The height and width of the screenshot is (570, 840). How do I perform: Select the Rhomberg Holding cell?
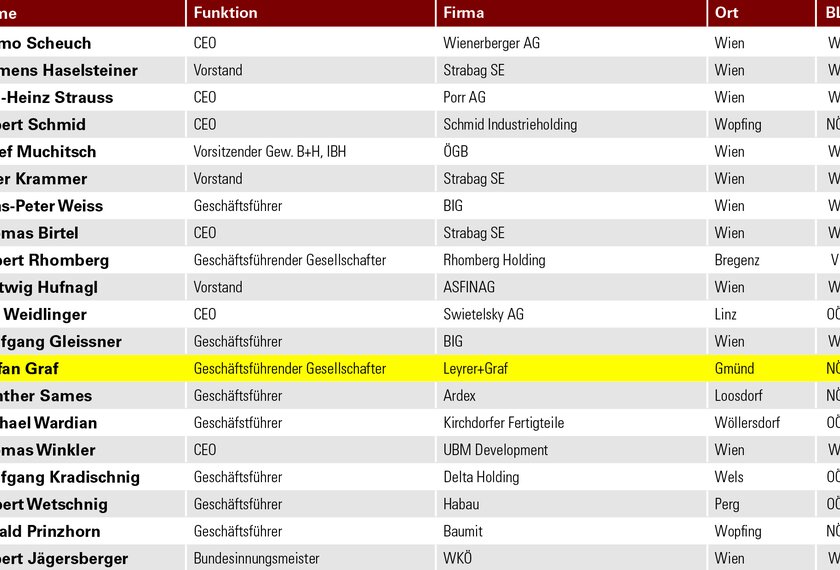click(494, 260)
